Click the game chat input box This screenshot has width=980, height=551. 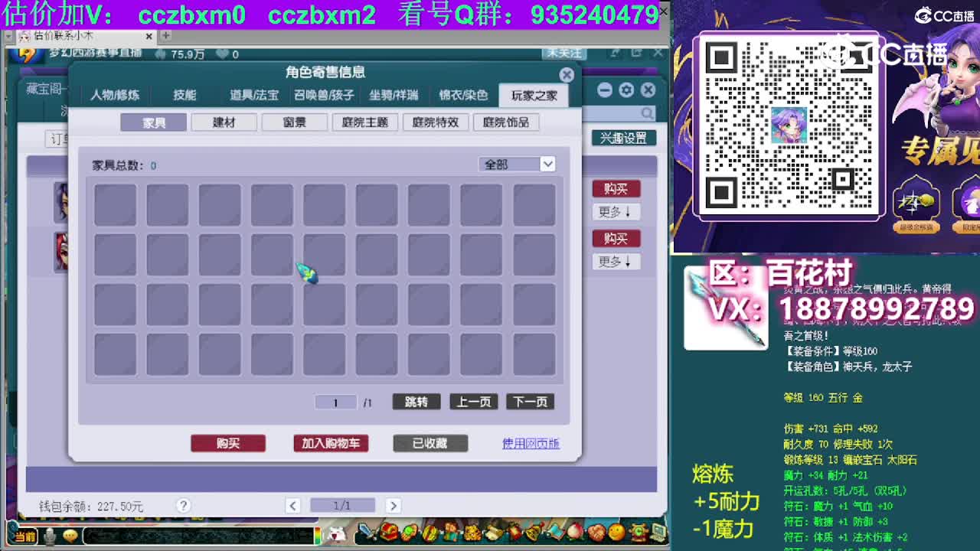[x=201, y=536]
